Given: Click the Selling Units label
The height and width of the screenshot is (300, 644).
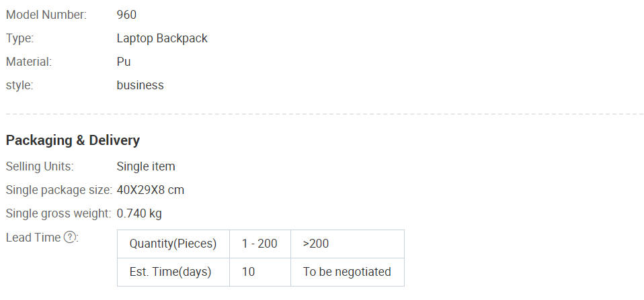Looking at the screenshot, I should (40, 166).
